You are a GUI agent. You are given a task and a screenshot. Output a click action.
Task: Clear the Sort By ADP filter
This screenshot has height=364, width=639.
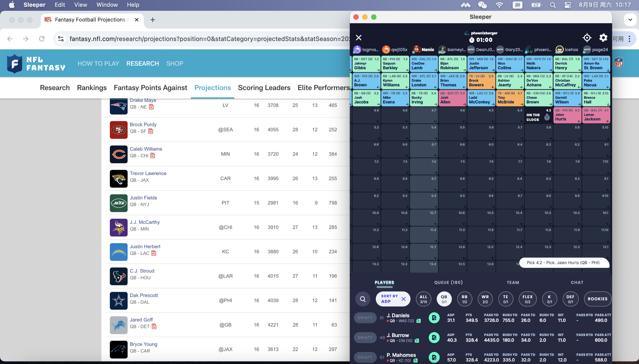coord(403,299)
